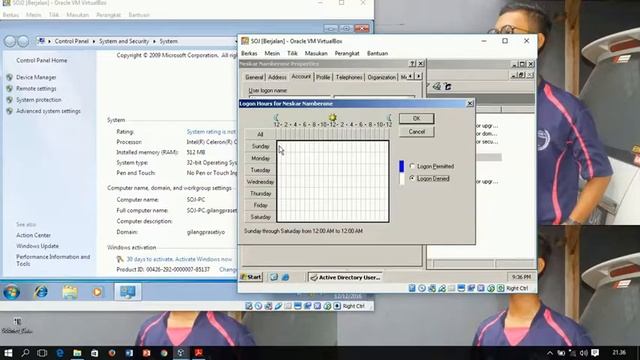Image resolution: width=640 pixels, height=360 pixels.
Task: Cancel the Logon Hours dialog
Action: (416, 132)
